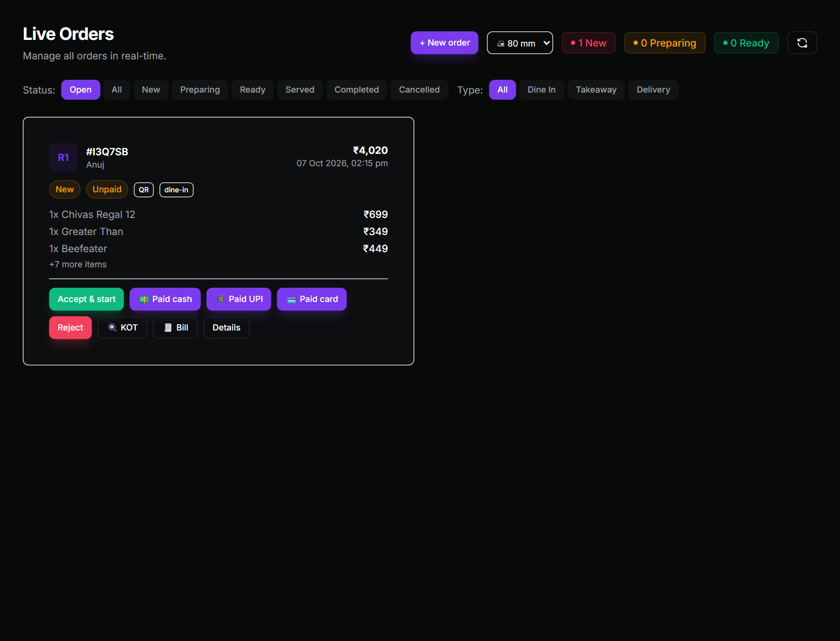The image size is (840, 641).
Task: Open the 80 mm printer size dropdown
Action: click(x=520, y=43)
